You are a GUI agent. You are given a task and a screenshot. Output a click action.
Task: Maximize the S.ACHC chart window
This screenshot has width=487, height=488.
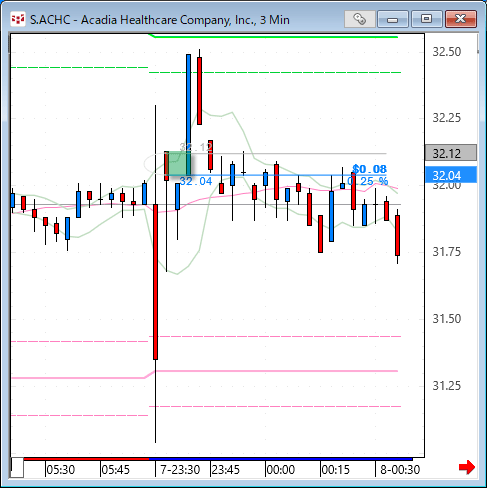(426, 19)
